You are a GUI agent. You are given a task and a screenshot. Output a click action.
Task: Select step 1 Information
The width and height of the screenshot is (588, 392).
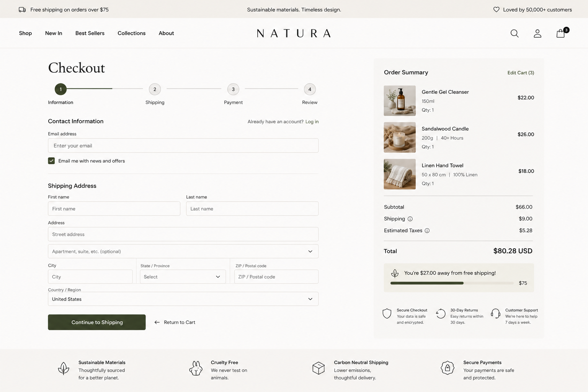60,89
